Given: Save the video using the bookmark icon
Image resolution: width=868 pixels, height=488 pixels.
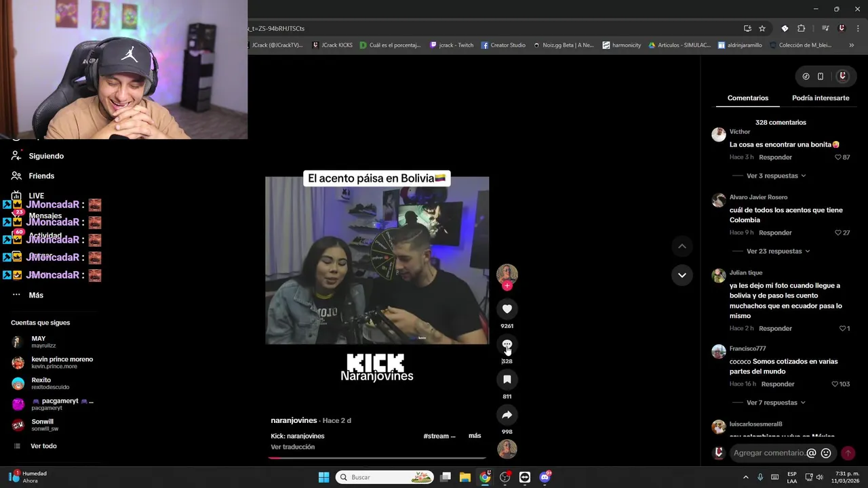Looking at the screenshot, I should (x=507, y=380).
